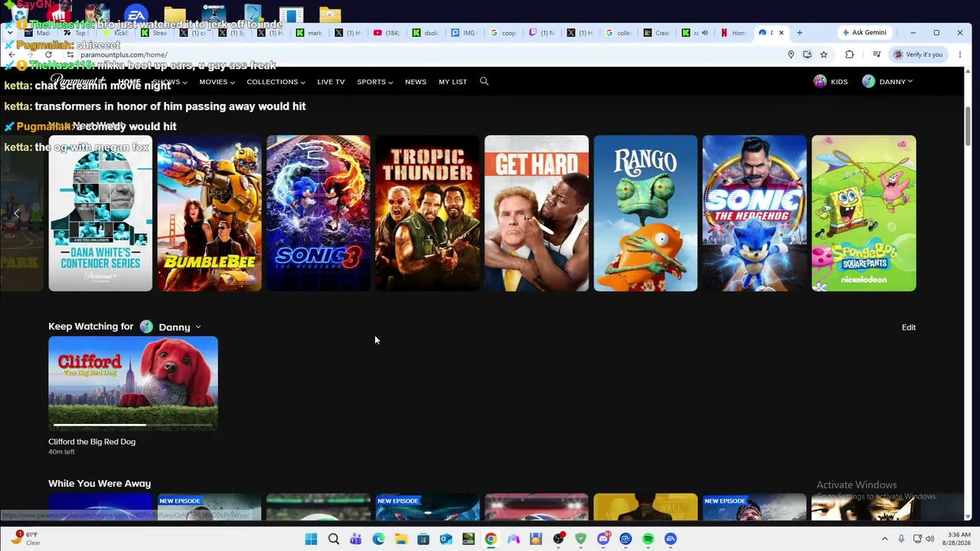Open the Windows Start menu
Screen dimensions: 980x551
point(311,539)
